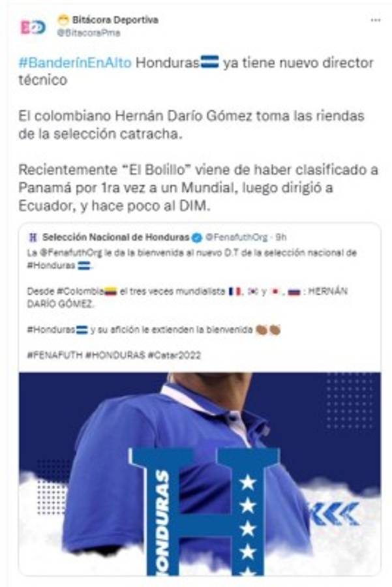This screenshot has width=392, height=587.
Task: Open the @BitacoraPma handle
Action: pyautogui.click(x=88, y=33)
